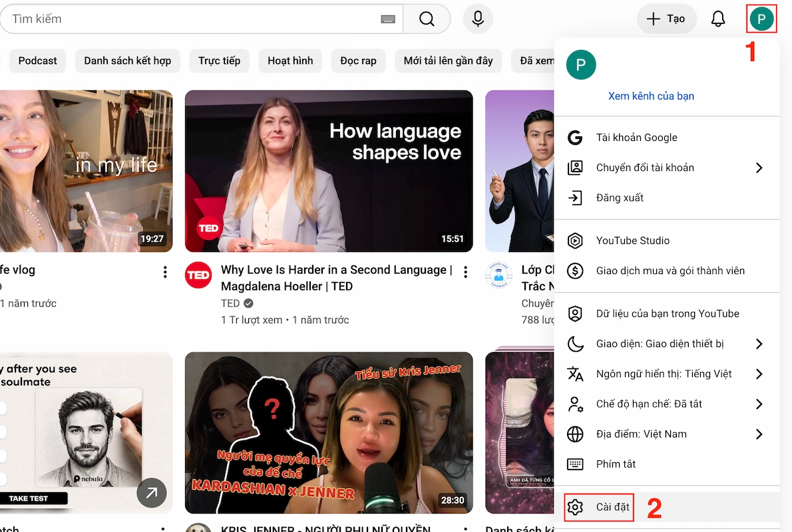
Task: Select the Đọc rap chip
Action: (x=358, y=61)
